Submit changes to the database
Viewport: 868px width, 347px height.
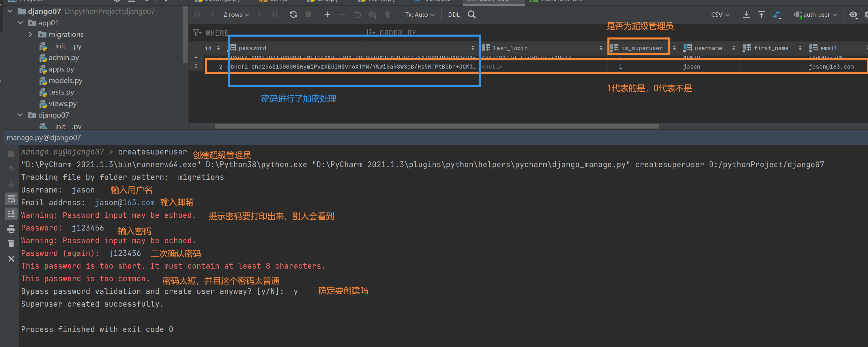coord(388,14)
